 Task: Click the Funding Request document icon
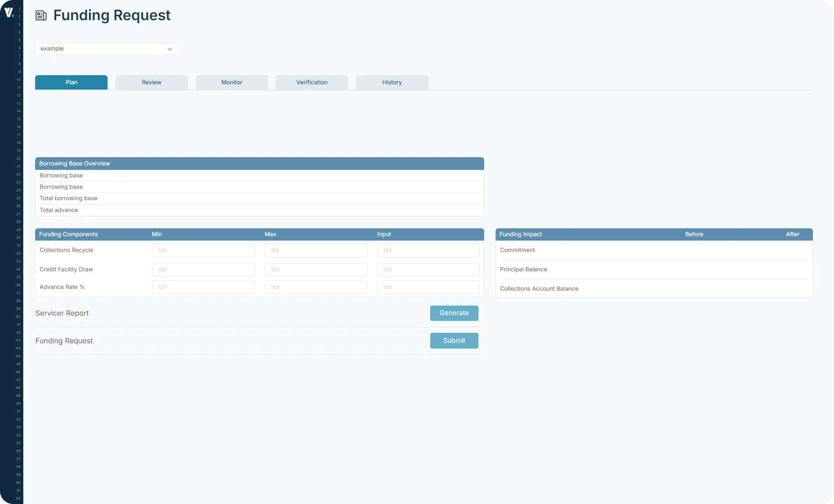tap(41, 15)
